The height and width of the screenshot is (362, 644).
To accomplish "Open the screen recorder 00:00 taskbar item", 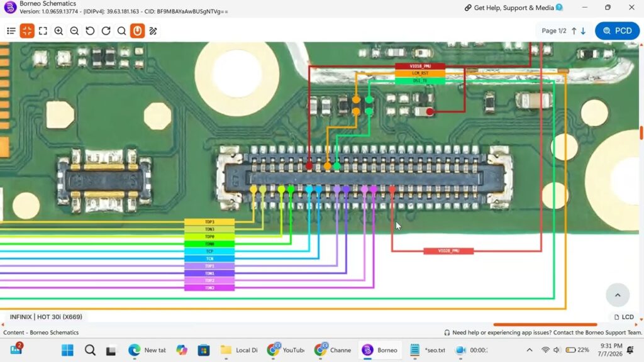I will pos(472,350).
